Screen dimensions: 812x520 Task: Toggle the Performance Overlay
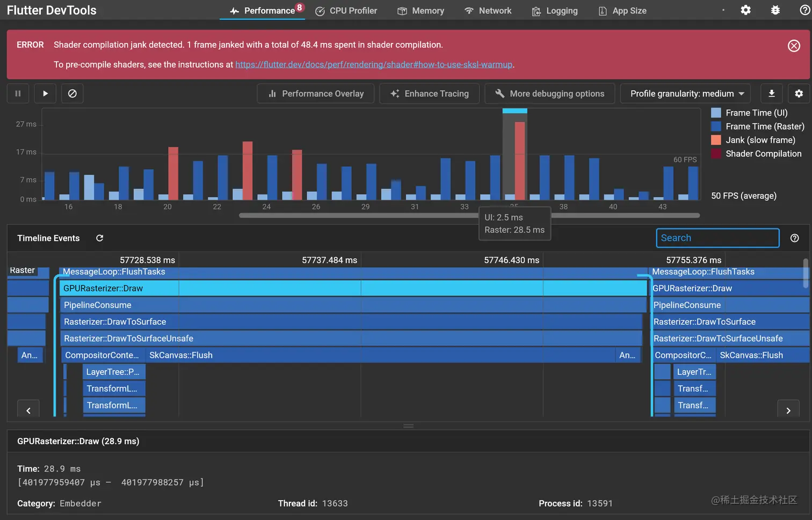316,93
